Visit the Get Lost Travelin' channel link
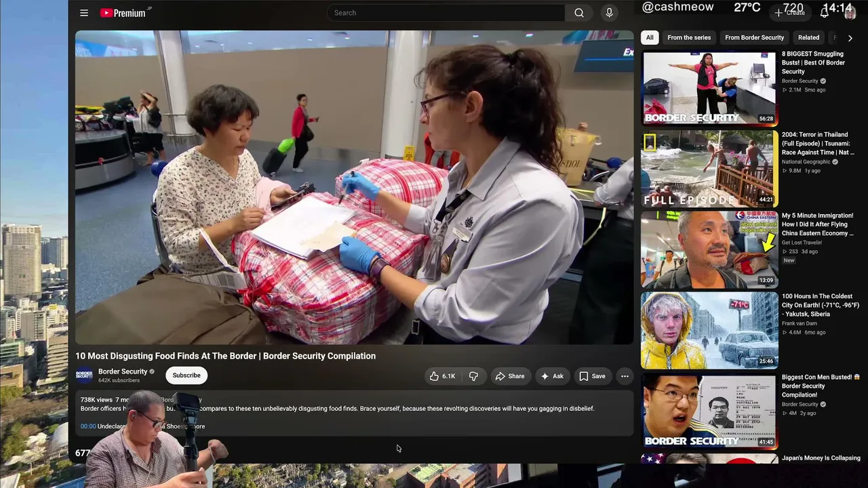The width and height of the screenshot is (868, 488). [802, 243]
